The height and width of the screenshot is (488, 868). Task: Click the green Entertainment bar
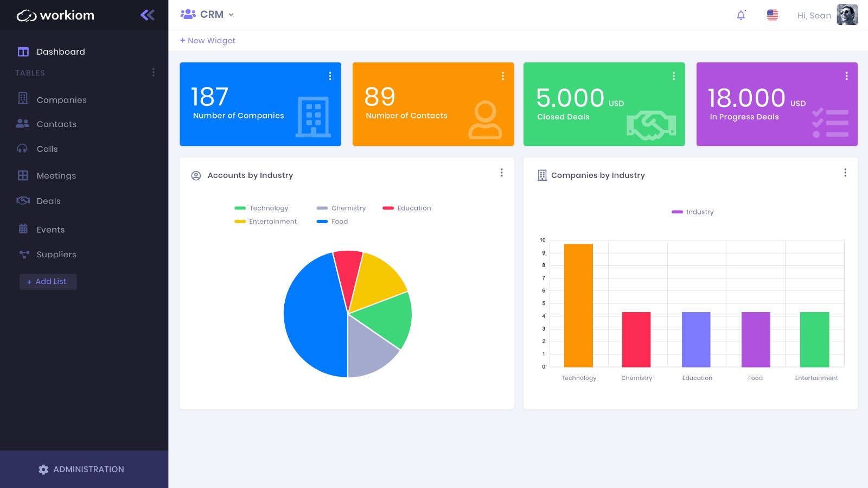pyautogui.click(x=814, y=340)
